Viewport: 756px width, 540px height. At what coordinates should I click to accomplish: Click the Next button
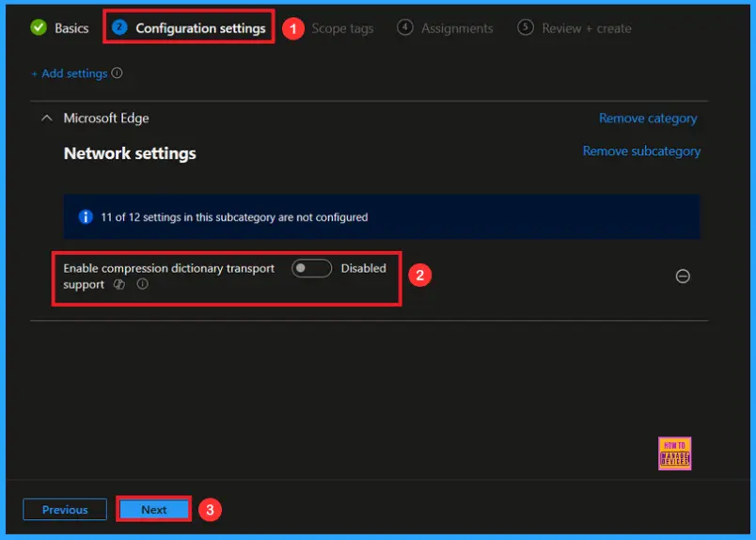(x=154, y=509)
